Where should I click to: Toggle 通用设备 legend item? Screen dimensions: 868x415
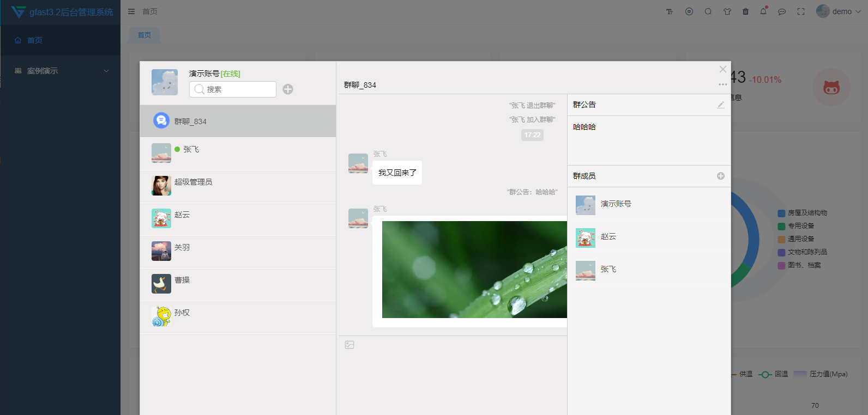point(796,239)
